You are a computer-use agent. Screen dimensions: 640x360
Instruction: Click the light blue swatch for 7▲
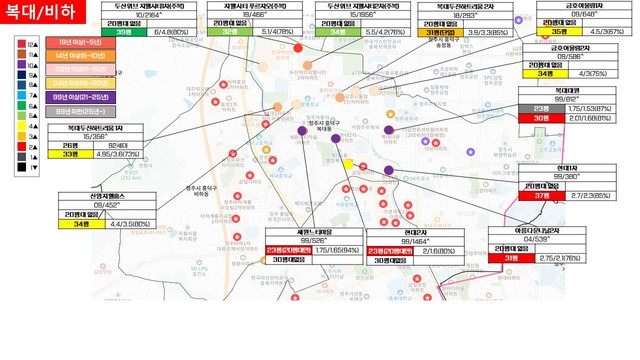[x=22, y=96]
